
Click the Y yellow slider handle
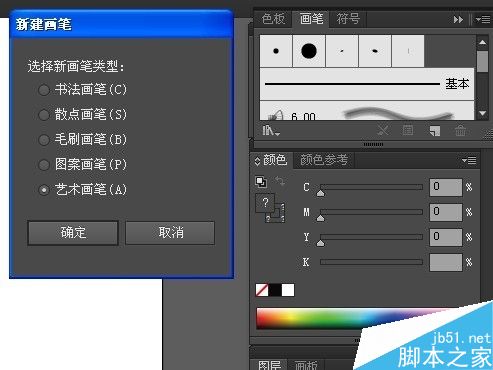click(320, 243)
